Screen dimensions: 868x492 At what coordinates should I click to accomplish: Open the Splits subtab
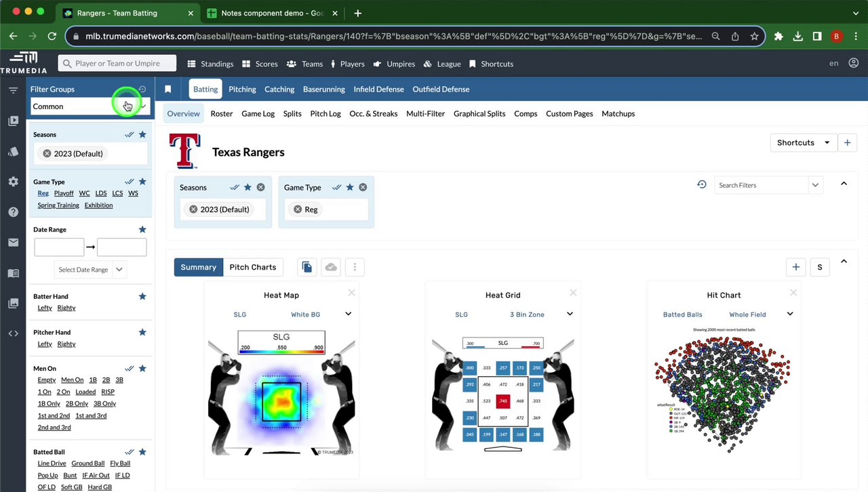(292, 113)
